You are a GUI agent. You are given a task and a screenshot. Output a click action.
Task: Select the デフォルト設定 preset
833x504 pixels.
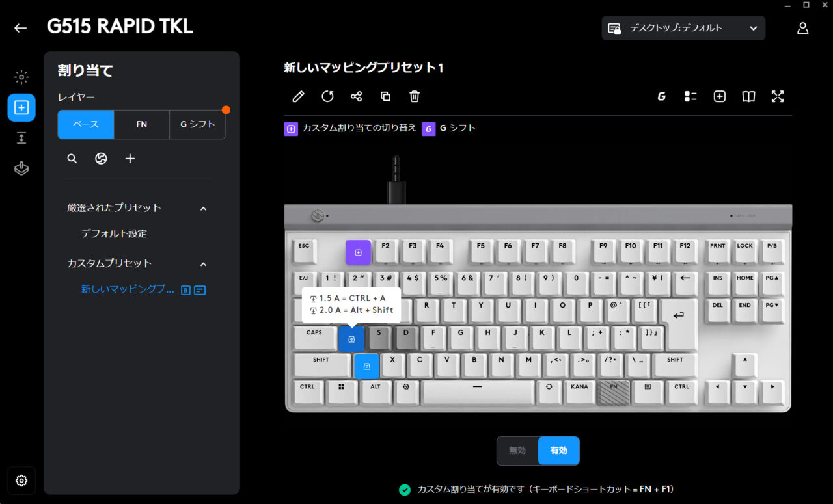[114, 233]
